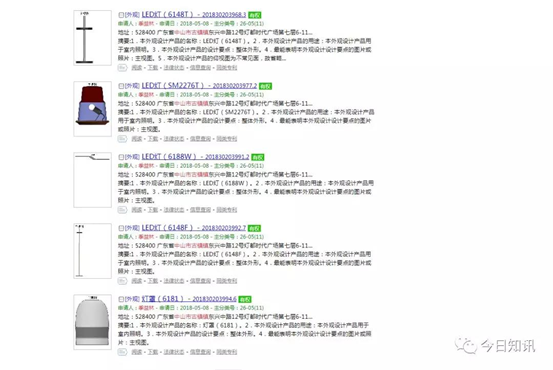
Task: Click 下载 under the 6148T result
Action: [153, 67]
